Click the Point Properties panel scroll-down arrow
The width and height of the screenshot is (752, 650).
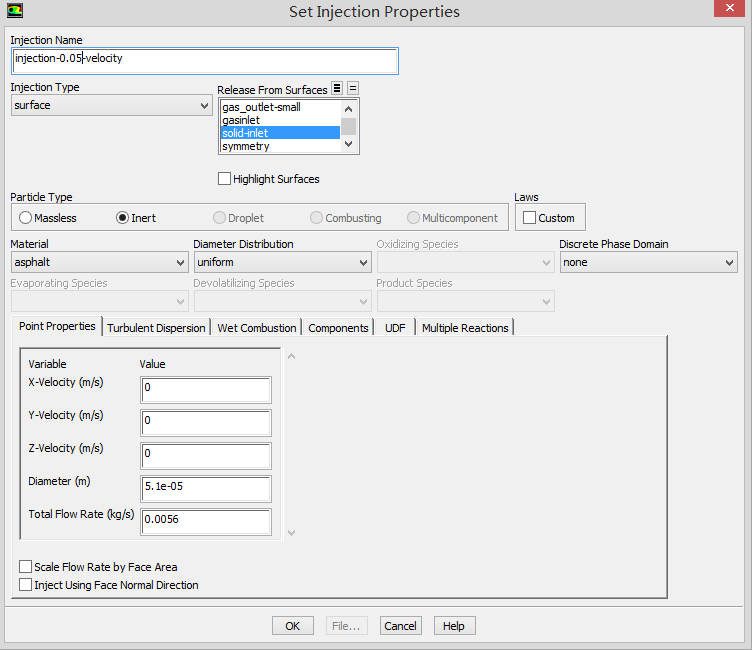[x=292, y=533]
